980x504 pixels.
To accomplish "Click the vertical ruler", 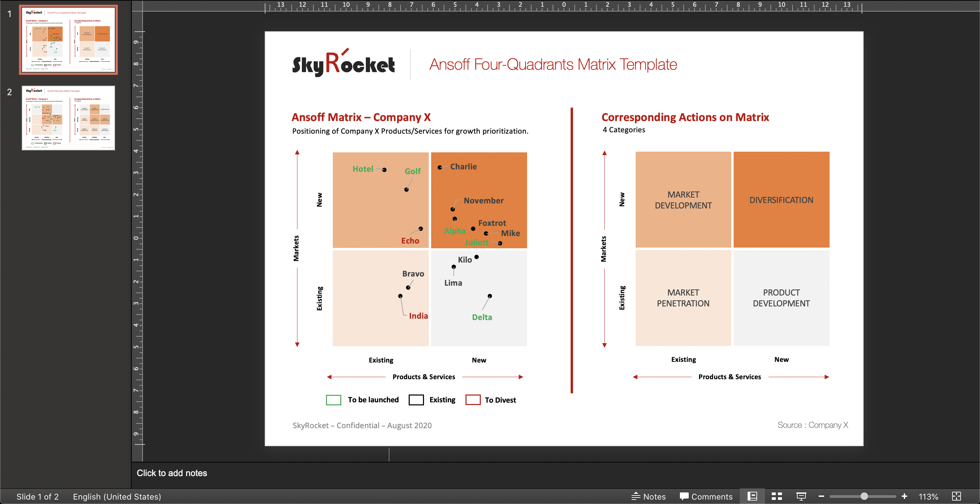I will pos(137,238).
